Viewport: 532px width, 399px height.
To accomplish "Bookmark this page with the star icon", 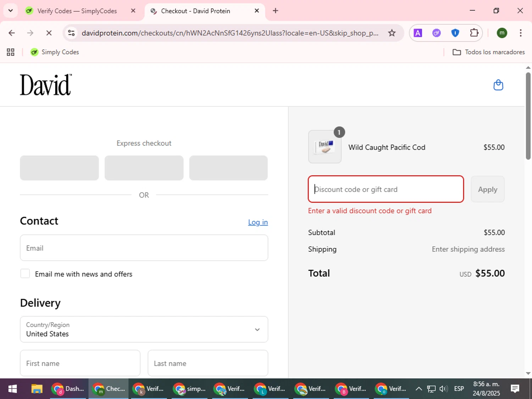I will click(392, 33).
